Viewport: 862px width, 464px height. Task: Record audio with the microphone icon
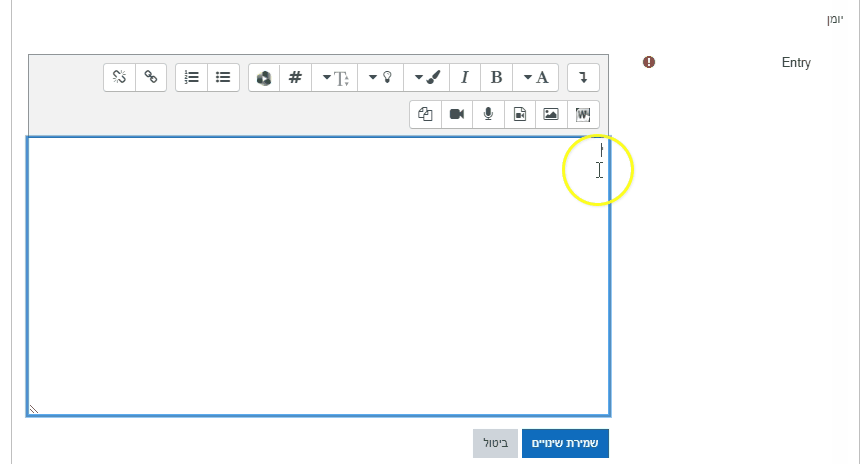[x=488, y=114]
